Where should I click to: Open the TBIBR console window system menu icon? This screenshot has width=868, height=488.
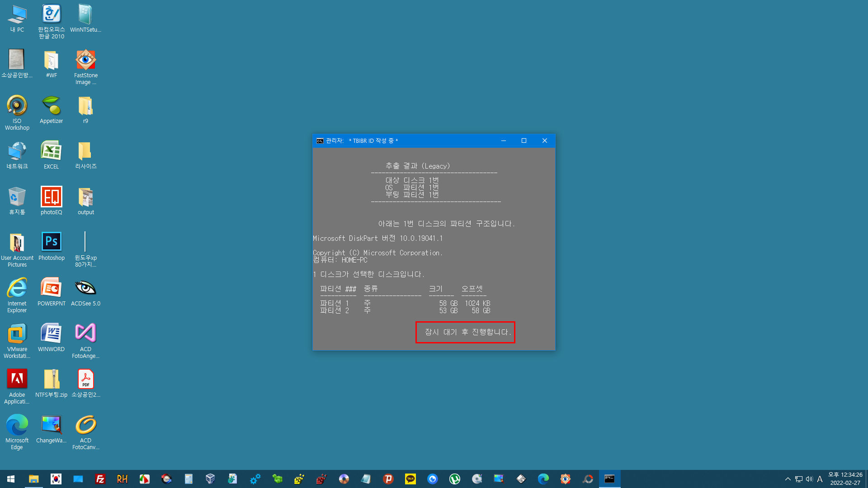coord(320,141)
